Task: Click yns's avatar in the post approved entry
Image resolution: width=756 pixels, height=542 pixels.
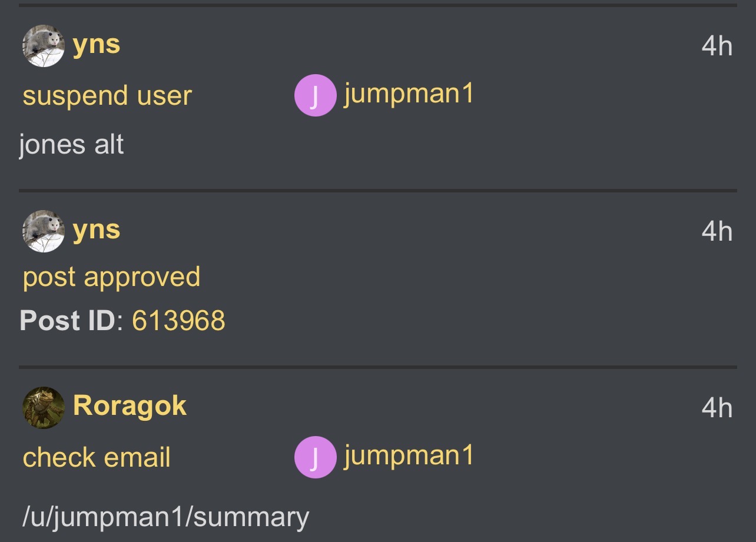Action: (43, 231)
